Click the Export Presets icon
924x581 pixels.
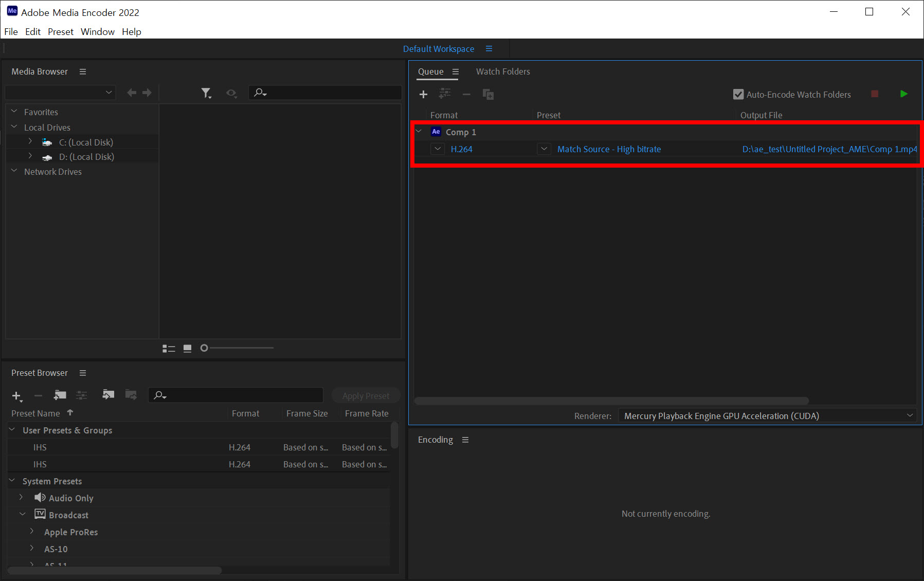pyautogui.click(x=131, y=394)
